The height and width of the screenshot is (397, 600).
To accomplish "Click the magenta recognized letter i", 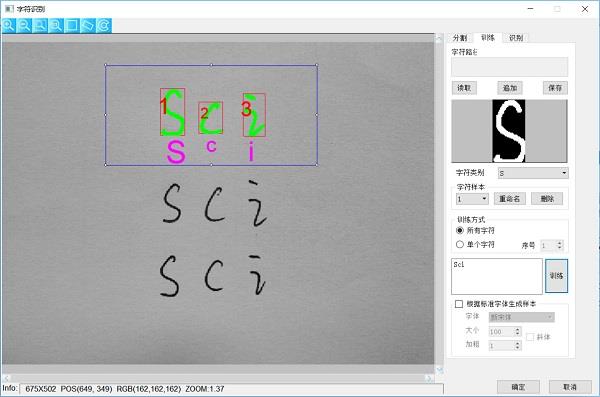I will click(x=251, y=152).
